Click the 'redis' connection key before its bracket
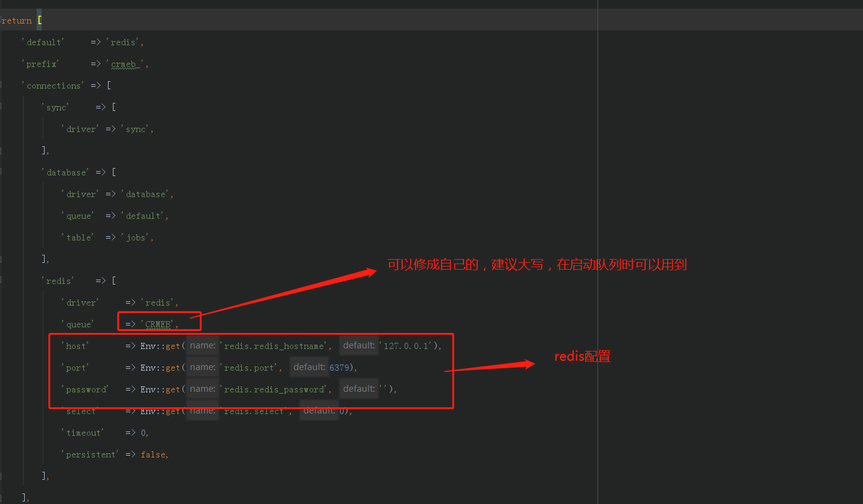 tap(57, 281)
